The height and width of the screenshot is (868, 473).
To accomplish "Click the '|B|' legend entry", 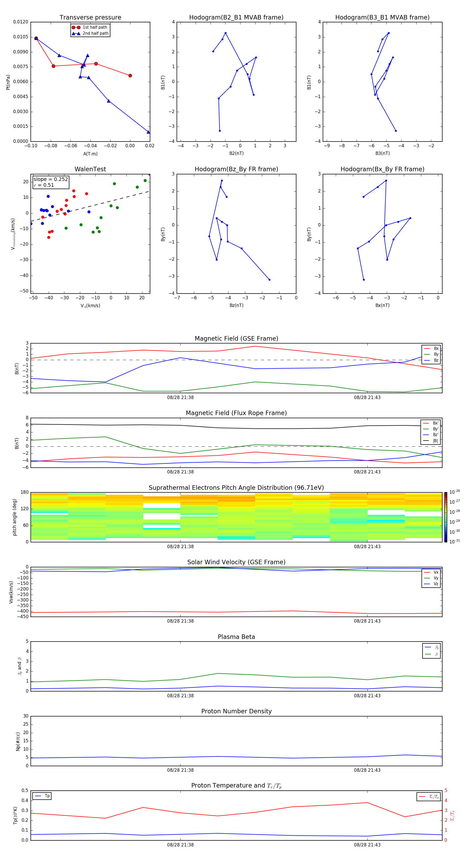I will coord(431,441).
